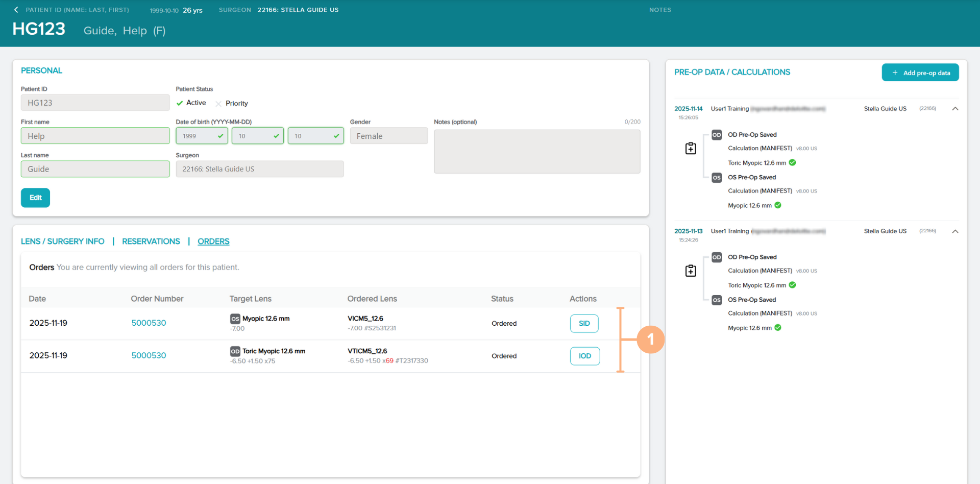Click the SID button for Myopic order
This screenshot has width=980, height=484.
[584, 324]
